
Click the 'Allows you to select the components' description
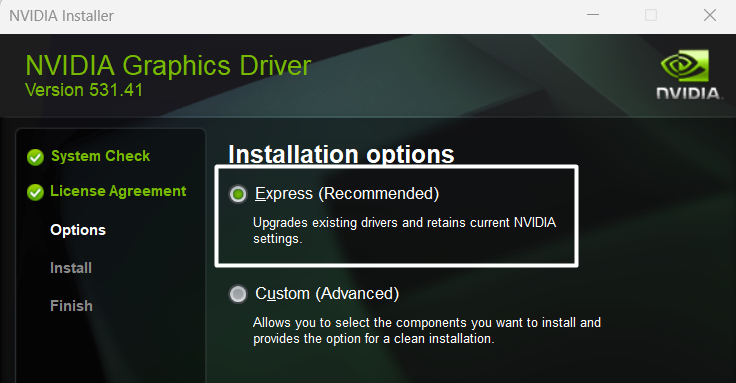427,330
